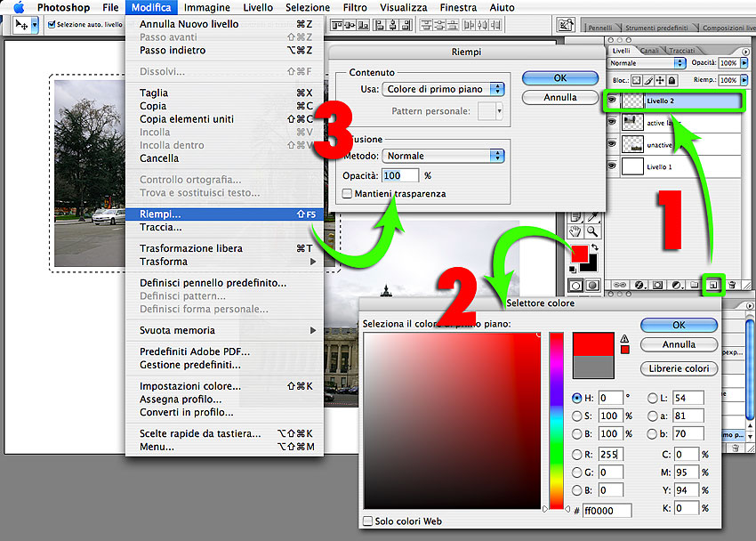Open the tool preset picker arrow
Viewport: 756px width, 541px height.
coord(35,25)
